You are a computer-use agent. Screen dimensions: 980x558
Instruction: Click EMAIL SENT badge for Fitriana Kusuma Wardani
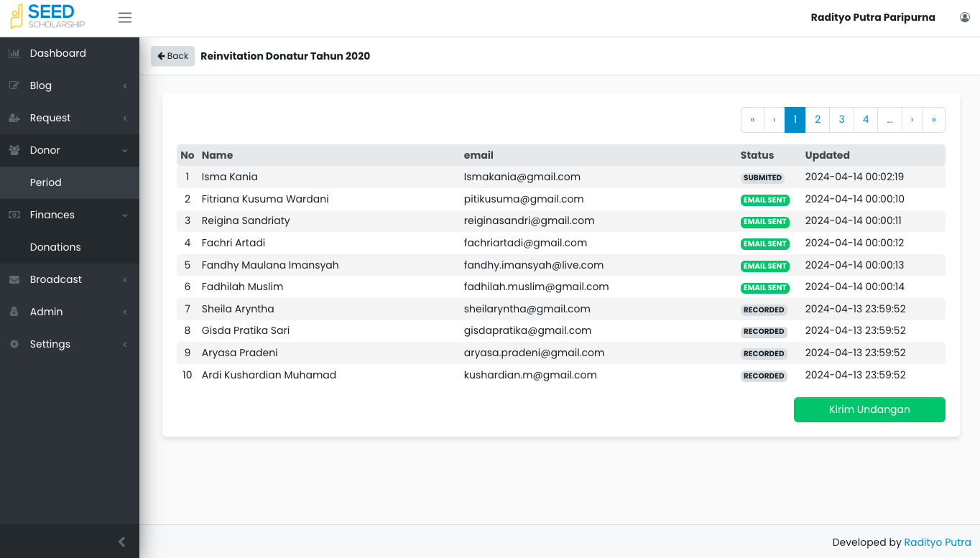(x=765, y=200)
